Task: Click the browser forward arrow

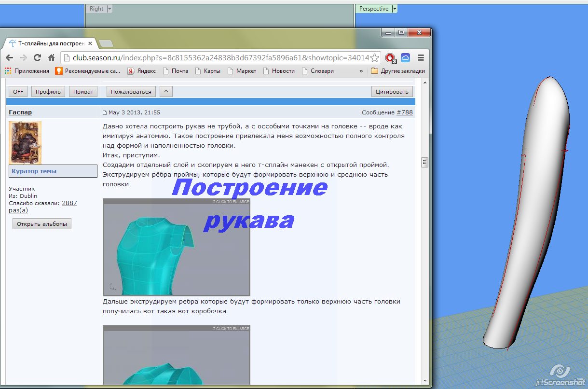Action: pyautogui.click(x=23, y=58)
